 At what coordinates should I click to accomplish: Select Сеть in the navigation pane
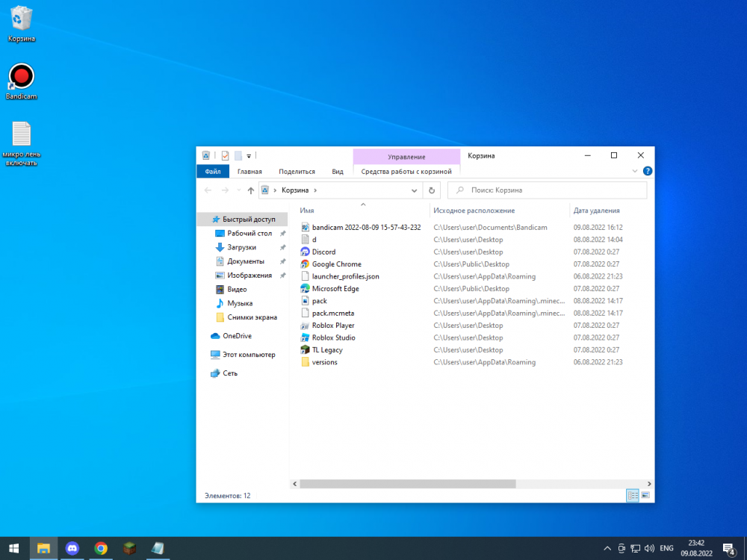pyautogui.click(x=224, y=373)
